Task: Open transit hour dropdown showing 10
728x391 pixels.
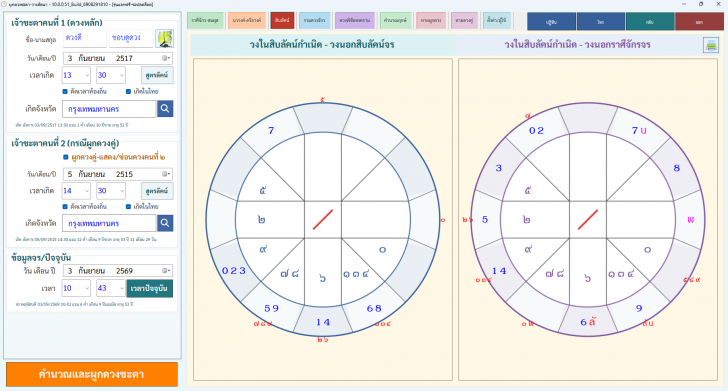Action: point(76,288)
